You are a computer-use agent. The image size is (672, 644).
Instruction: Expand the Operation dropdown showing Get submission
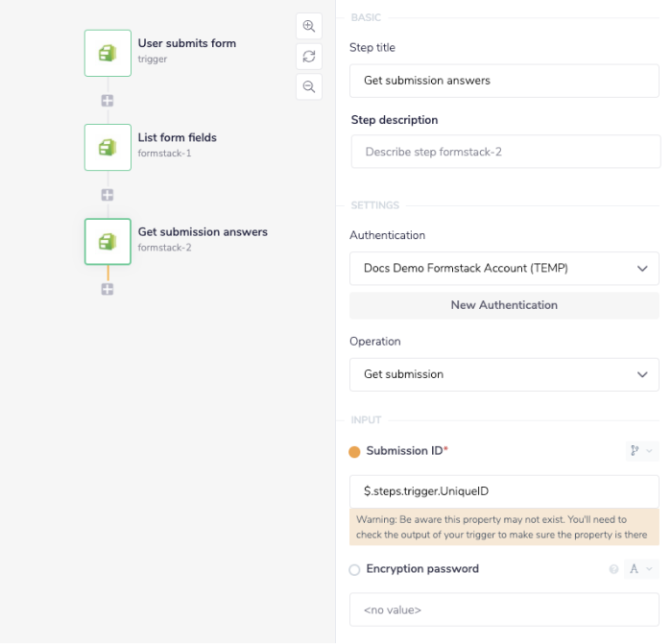click(504, 374)
